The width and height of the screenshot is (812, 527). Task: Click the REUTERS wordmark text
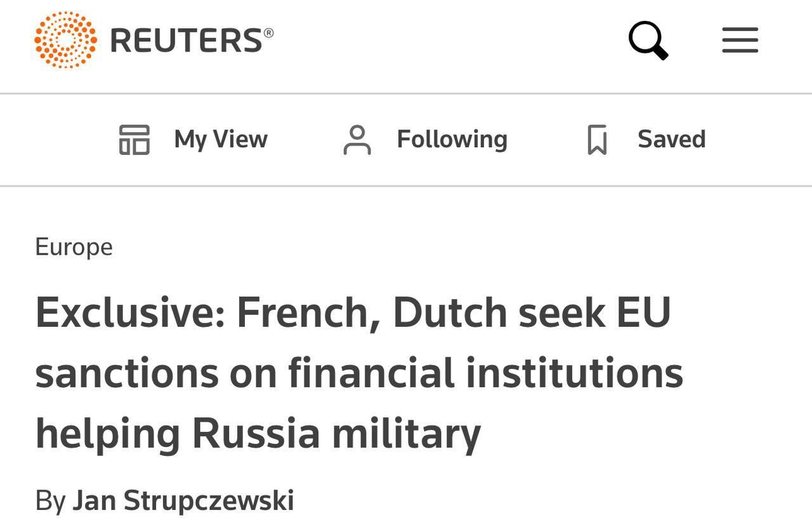click(187, 41)
